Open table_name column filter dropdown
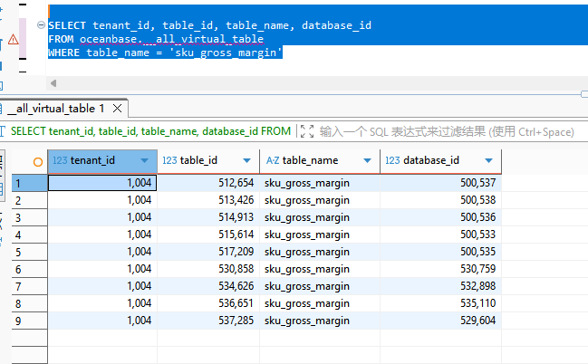The width and height of the screenshot is (588, 364). (x=367, y=160)
